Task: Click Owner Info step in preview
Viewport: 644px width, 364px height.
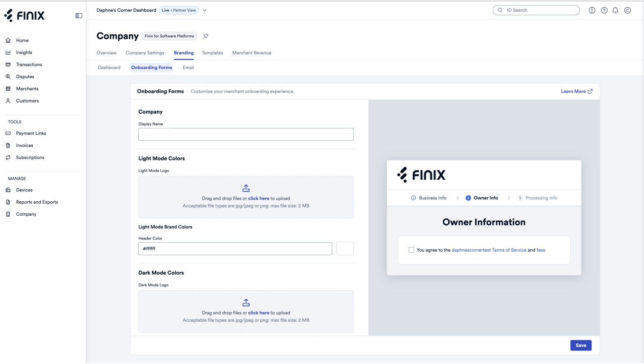Action: point(482,198)
